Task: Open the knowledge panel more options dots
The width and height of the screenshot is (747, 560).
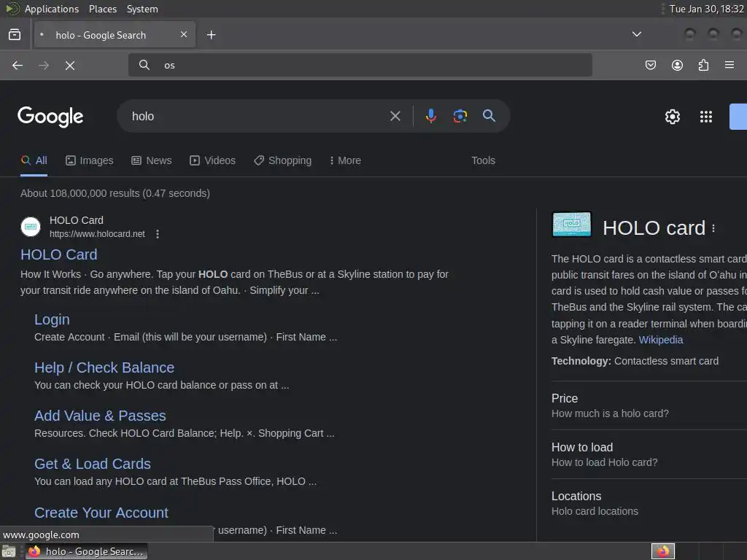Action: point(713,228)
